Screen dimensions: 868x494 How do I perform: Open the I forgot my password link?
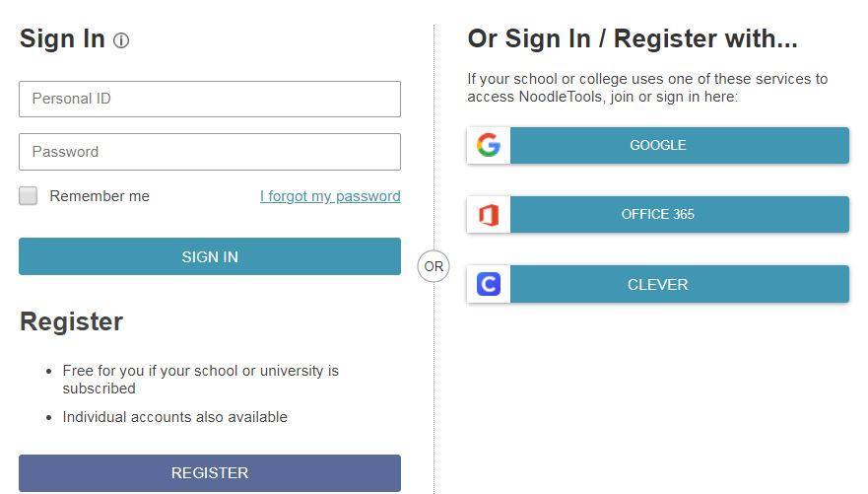click(330, 196)
